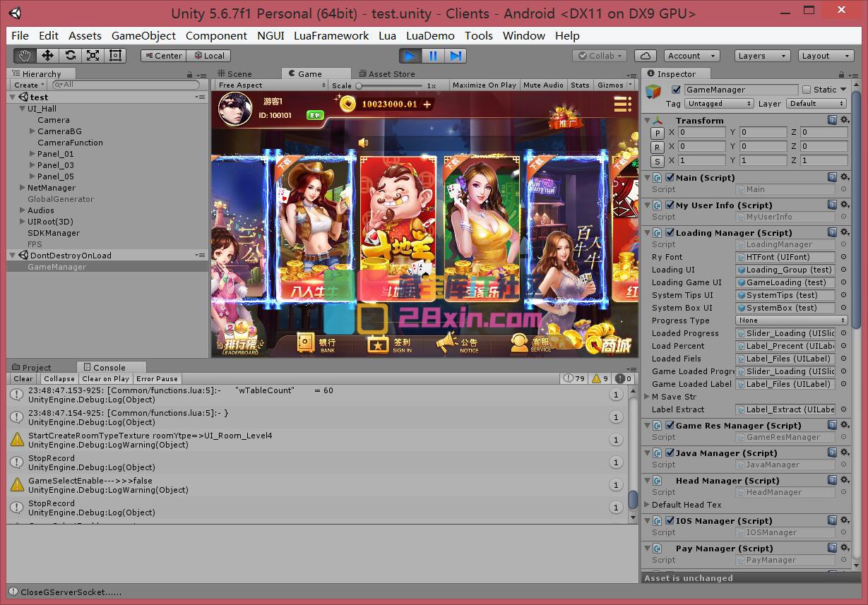Open the Account dropdown
The image size is (868, 605).
691,56
